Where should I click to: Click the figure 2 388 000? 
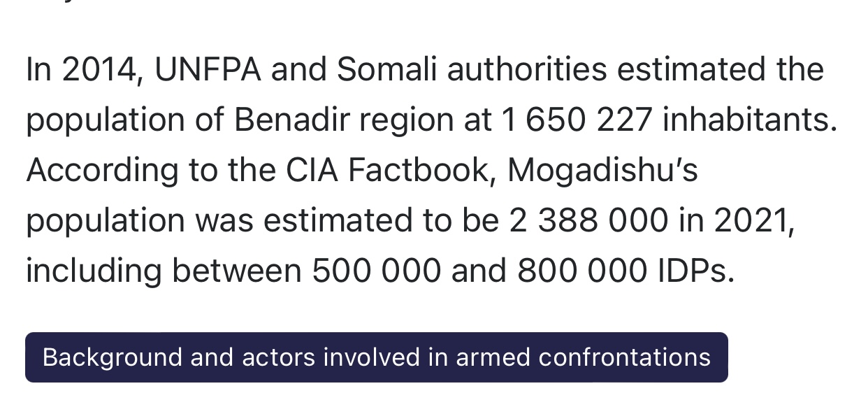pos(588,221)
